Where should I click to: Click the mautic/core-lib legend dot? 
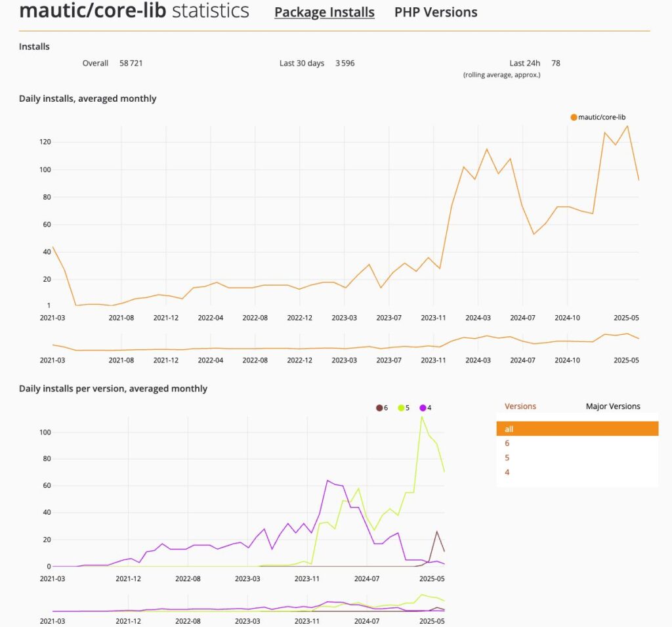(572, 117)
